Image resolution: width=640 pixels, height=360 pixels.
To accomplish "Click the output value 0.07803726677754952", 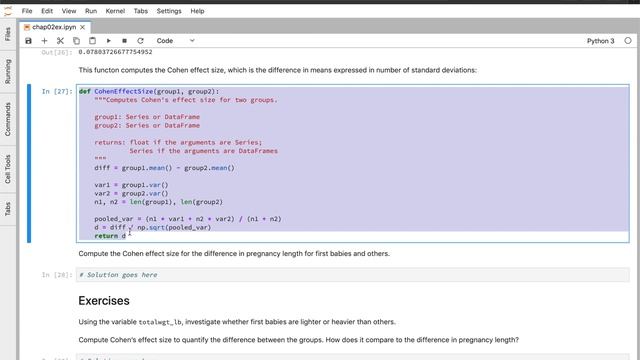I will (116, 52).
